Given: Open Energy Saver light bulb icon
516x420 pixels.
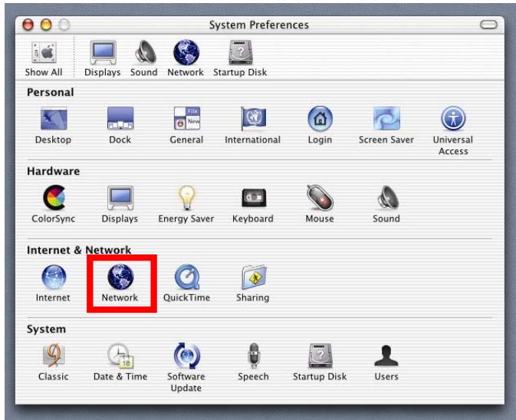Looking at the screenshot, I should pos(187,197).
